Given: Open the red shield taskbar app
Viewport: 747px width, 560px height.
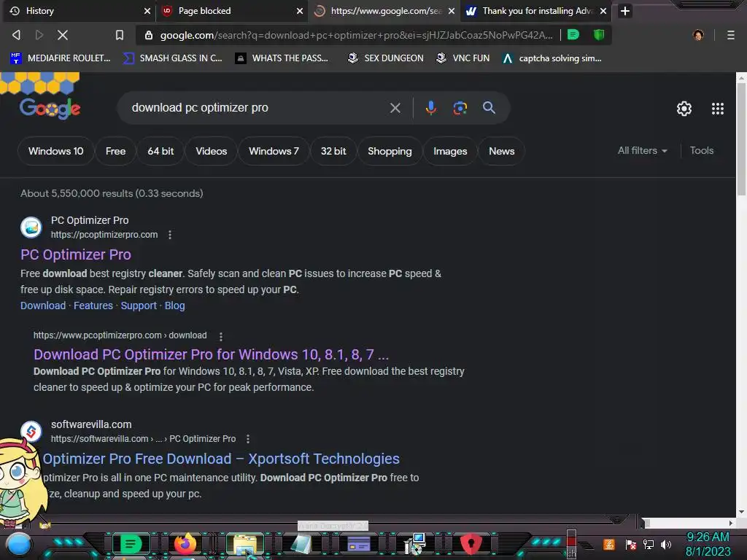Looking at the screenshot, I should pyautogui.click(x=471, y=543).
